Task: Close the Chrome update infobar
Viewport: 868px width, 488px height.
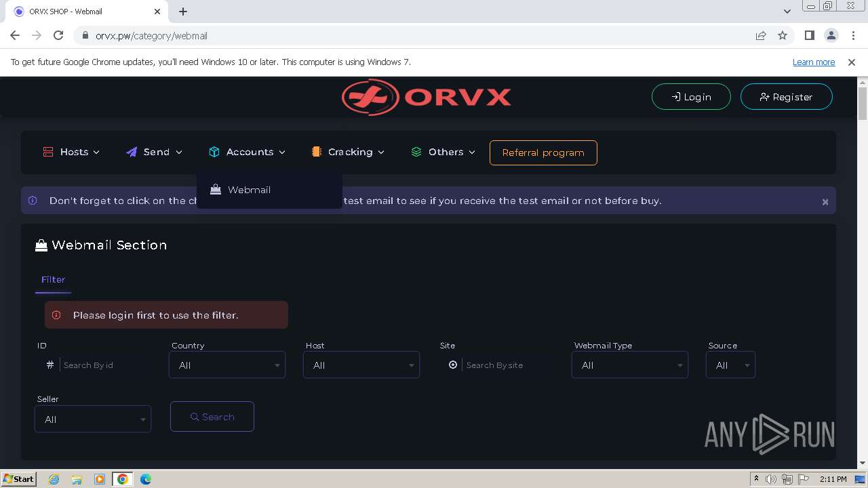Action: [x=852, y=62]
